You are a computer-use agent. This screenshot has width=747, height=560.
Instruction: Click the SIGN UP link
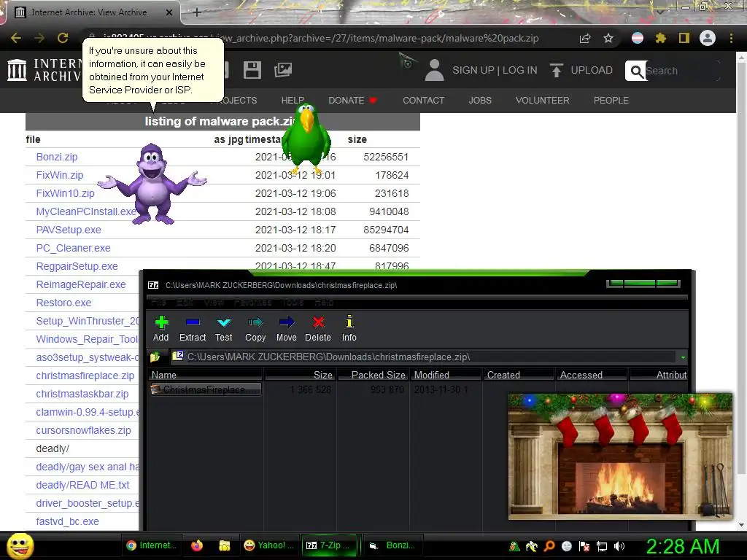pyautogui.click(x=473, y=70)
